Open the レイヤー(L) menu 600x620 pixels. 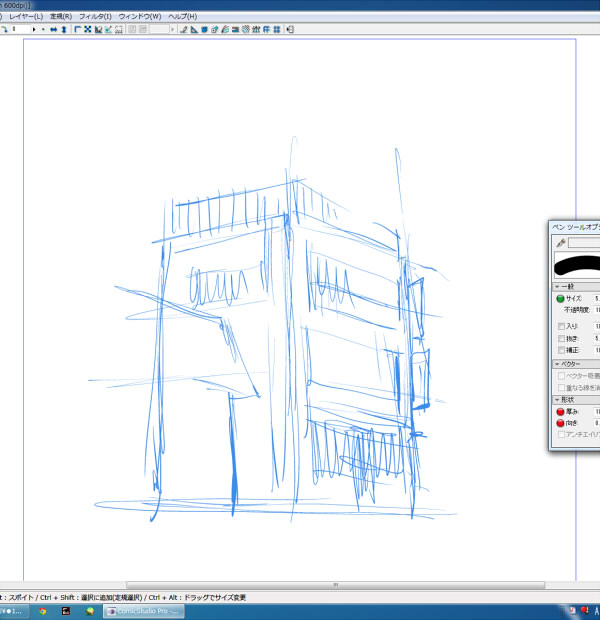tap(26, 17)
